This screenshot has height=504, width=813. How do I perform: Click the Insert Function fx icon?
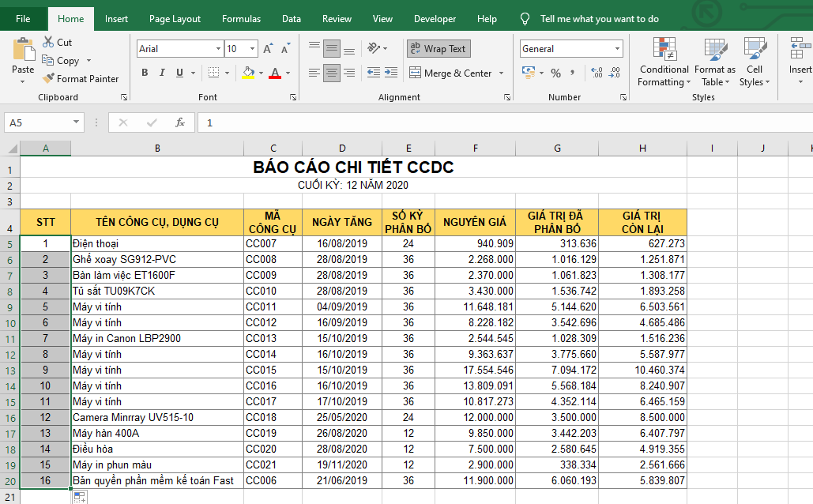pyautogui.click(x=179, y=122)
